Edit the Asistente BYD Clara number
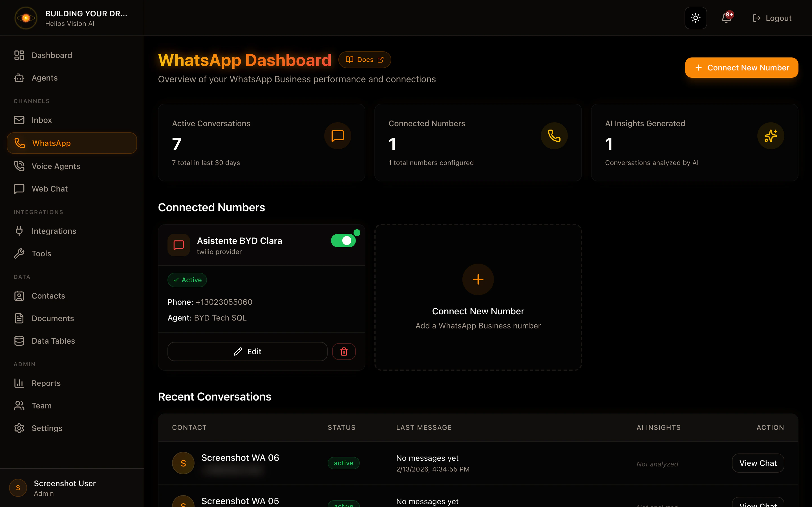 tap(247, 352)
